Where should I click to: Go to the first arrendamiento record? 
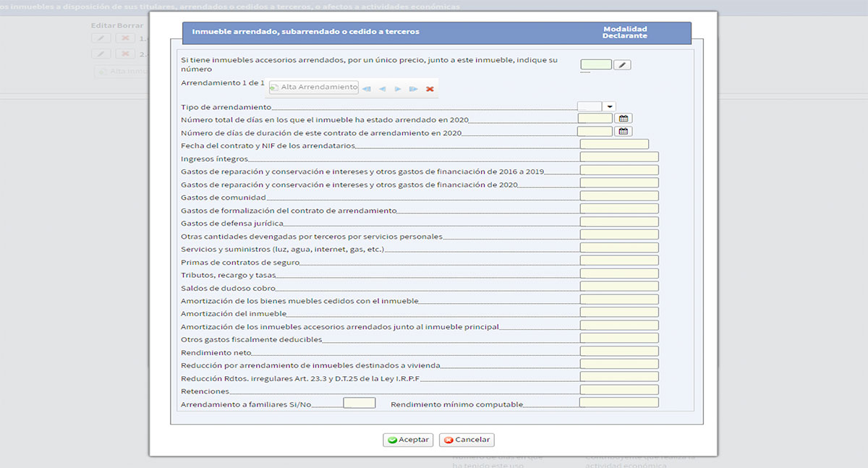pos(367,88)
